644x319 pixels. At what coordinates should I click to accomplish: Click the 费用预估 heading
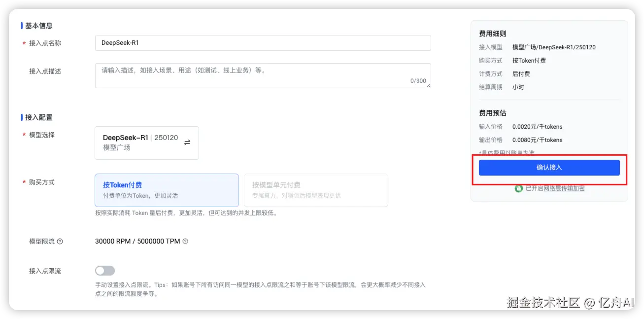pos(493,113)
